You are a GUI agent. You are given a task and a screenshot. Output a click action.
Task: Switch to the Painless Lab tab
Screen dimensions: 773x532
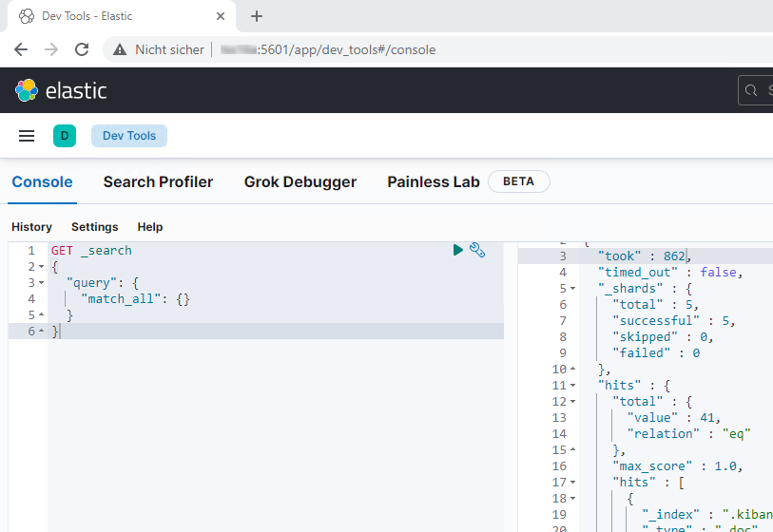(x=434, y=181)
